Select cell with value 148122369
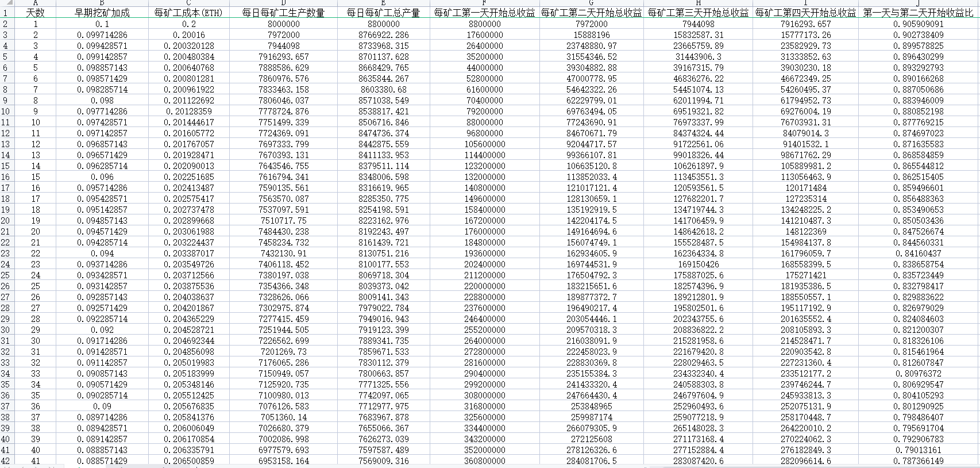This screenshot has width=980, height=468. tap(805, 231)
